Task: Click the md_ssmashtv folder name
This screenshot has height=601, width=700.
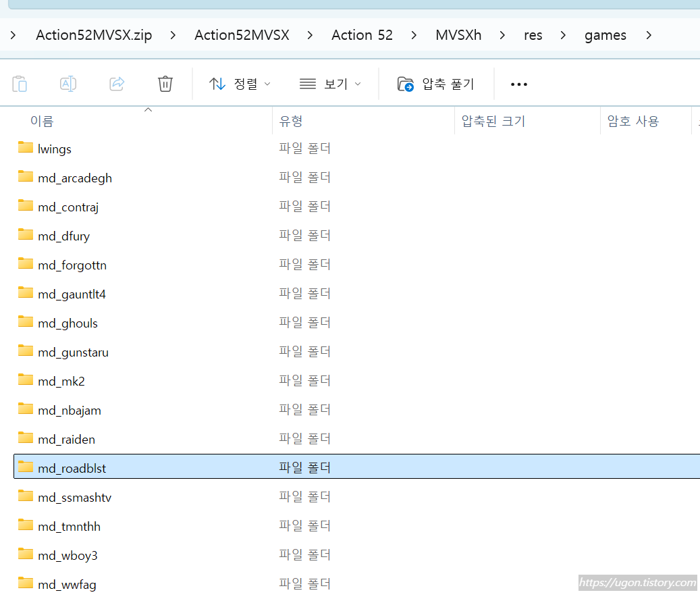Action: click(74, 498)
